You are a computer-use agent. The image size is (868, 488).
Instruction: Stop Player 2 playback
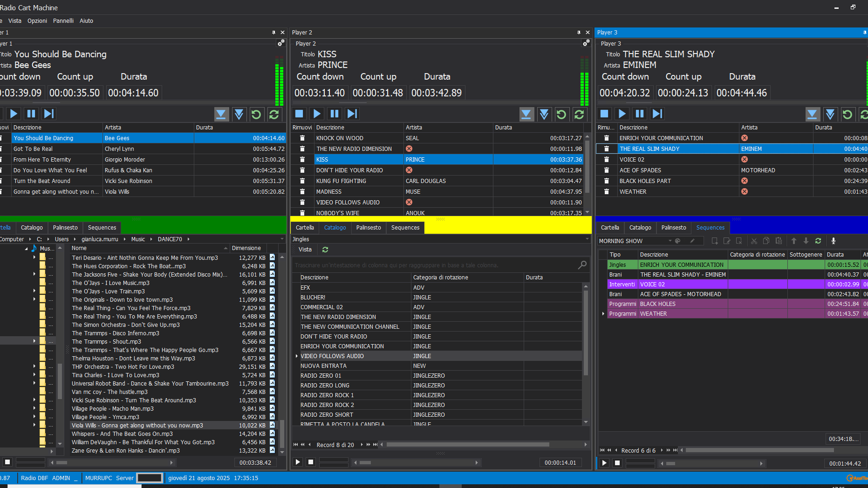(x=300, y=114)
